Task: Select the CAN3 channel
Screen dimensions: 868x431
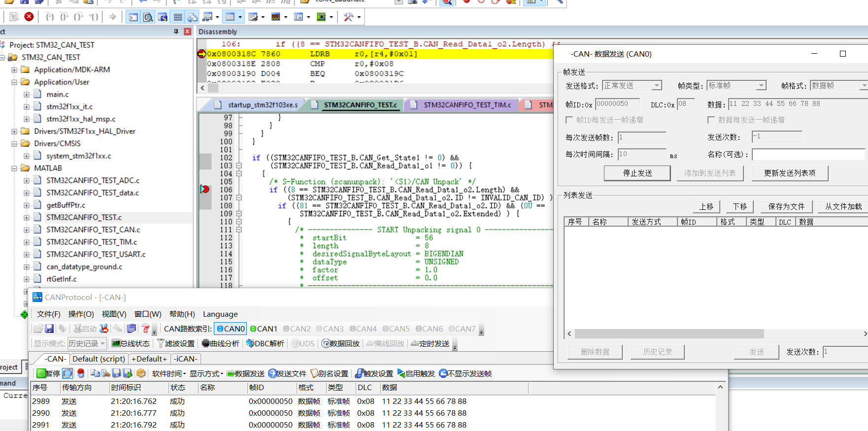Action: point(330,329)
